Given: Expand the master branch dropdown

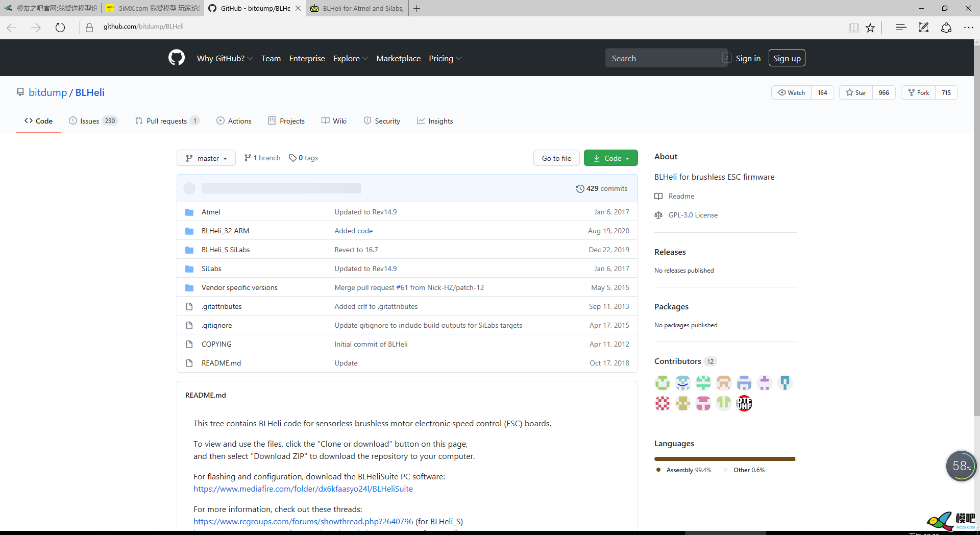Looking at the screenshot, I should pos(206,158).
